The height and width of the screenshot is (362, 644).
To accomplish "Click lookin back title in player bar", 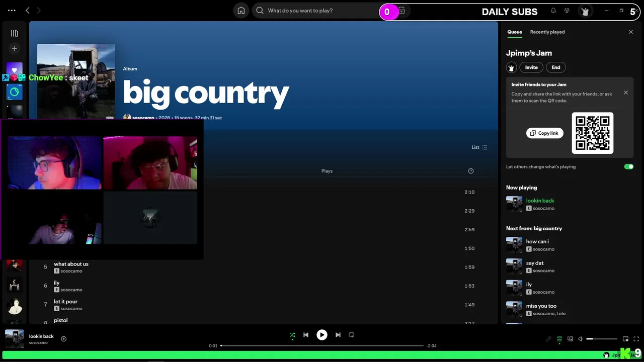I will point(41,336).
